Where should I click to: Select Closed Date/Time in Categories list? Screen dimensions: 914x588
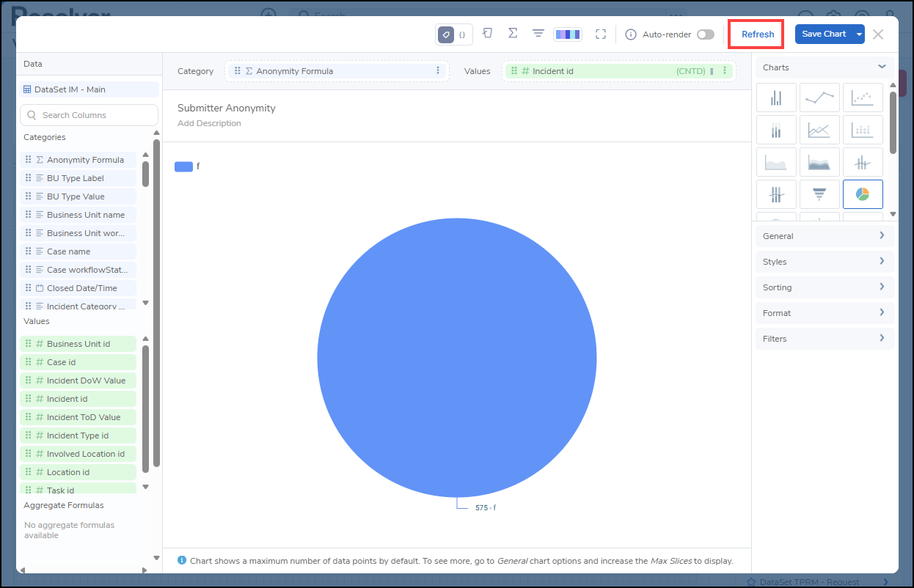pos(78,288)
